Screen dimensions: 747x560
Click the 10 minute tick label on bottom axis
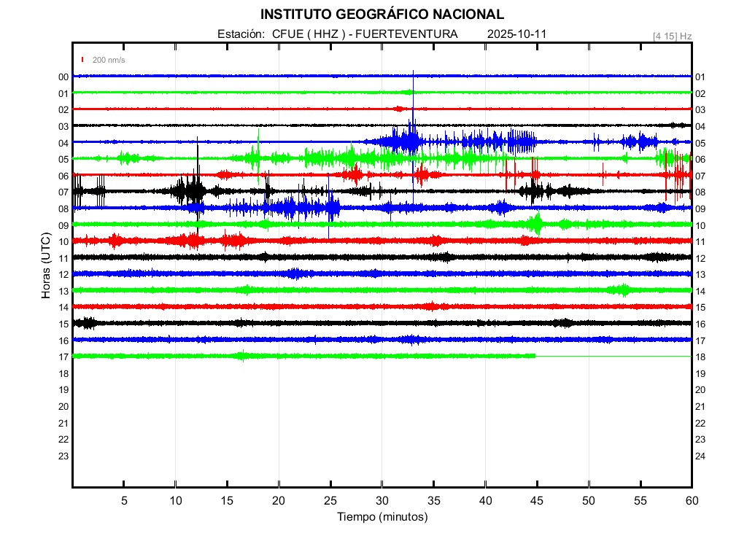175,501
